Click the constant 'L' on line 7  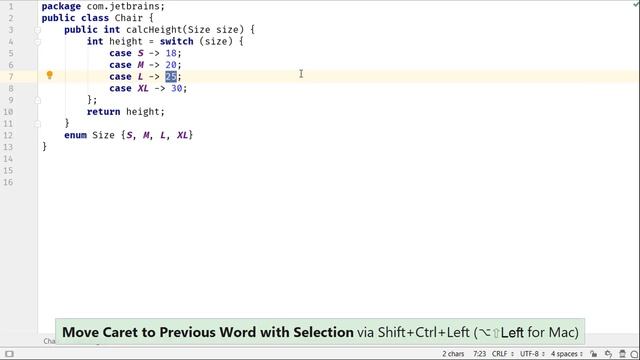[x=140, y=76]
